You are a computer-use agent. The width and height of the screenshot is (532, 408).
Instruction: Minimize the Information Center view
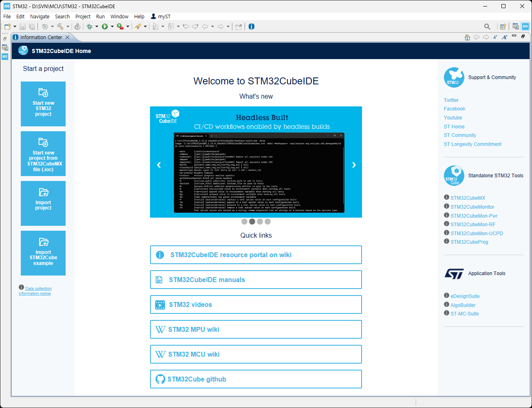click(x=514, y=36)
